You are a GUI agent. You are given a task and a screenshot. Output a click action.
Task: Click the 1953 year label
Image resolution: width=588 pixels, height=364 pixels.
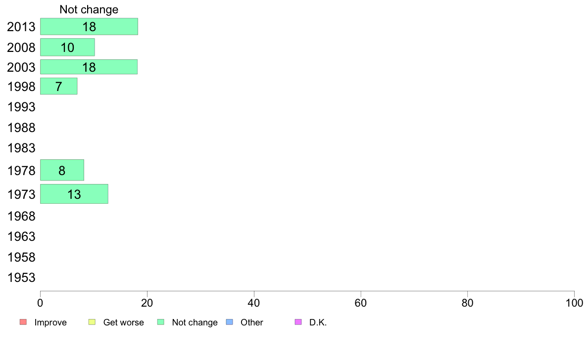(21, 278)
